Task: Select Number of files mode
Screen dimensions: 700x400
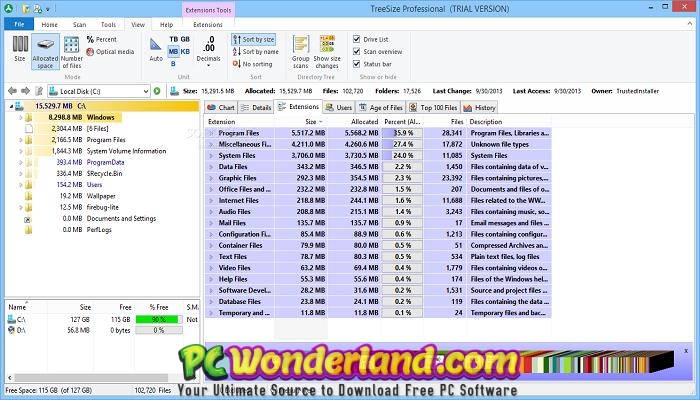Action: point(71,52)
